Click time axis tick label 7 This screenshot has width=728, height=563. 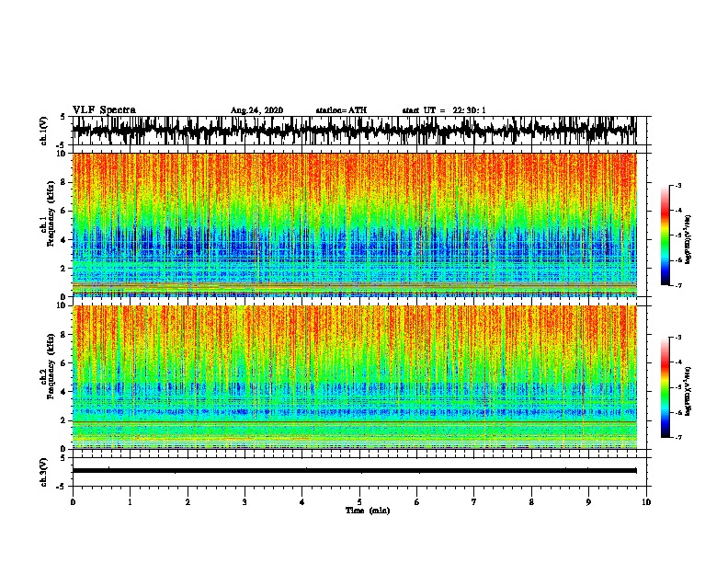[474, 502]
